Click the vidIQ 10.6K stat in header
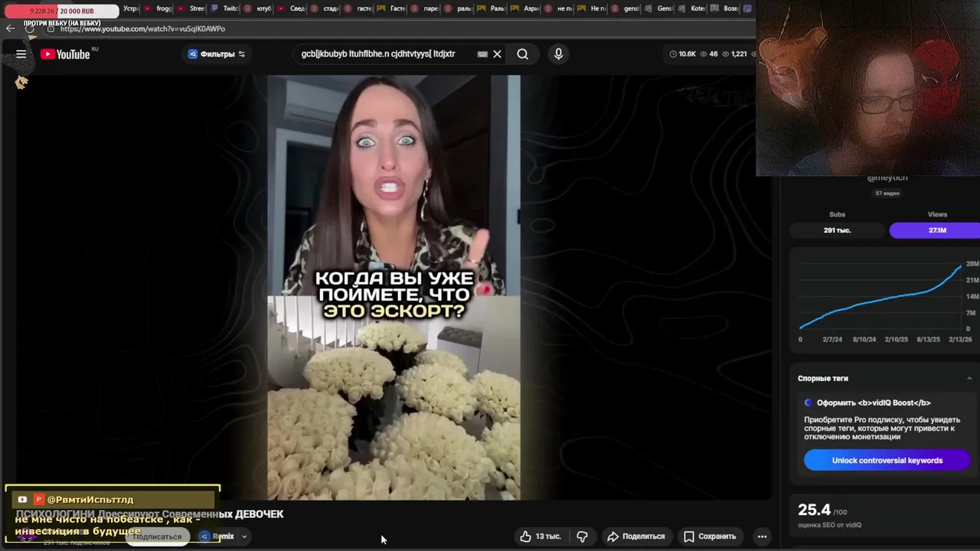Screen dimensions: 980x551 [683, 54]
